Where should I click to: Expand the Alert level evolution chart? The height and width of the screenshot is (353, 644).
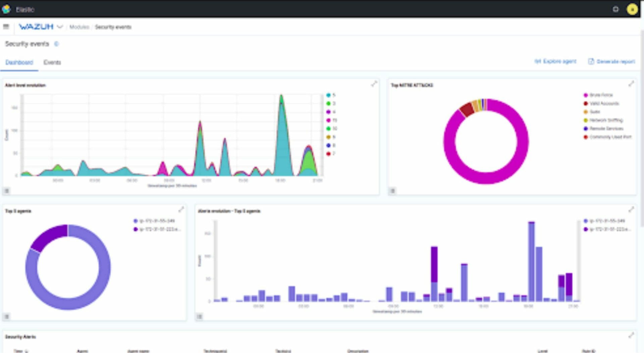point(374,84)
